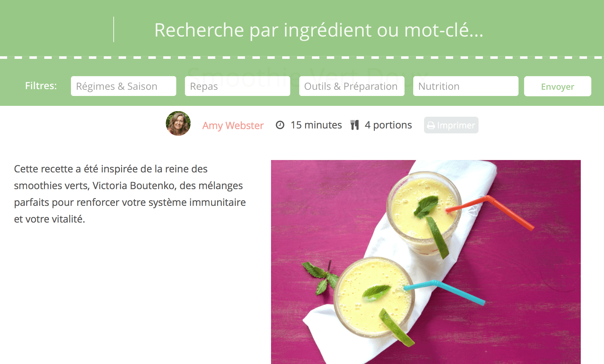Submit filters with the Envoyer button
The height and width of the screenshot is (364, 604).
[x=558, y=86]
